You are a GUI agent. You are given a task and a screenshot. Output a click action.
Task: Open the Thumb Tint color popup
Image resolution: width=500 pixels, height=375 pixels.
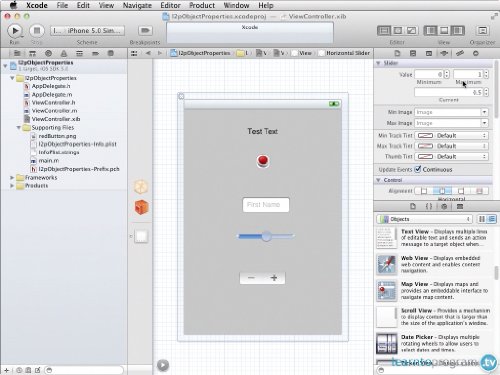[x=451, y=156]
